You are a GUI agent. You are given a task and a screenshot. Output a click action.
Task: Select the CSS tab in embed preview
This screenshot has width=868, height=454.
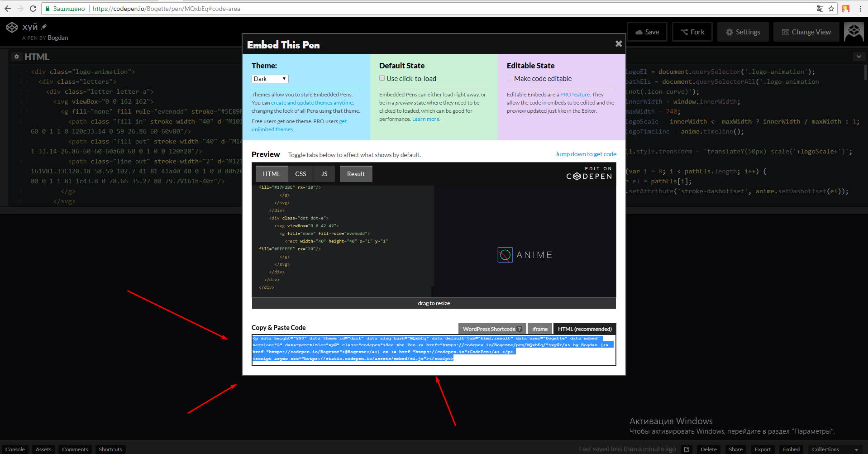(x=300, y=174)
